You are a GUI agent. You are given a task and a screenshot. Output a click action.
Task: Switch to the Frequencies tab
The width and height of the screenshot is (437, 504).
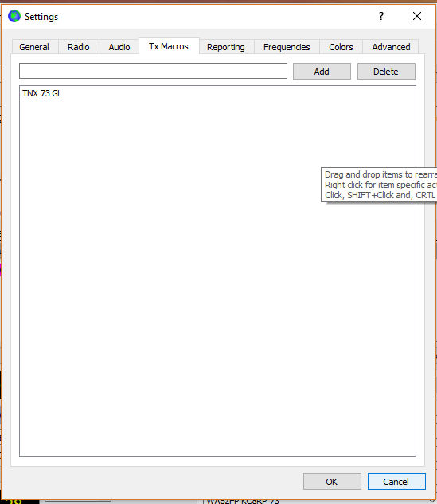click(x=287, y=47)
